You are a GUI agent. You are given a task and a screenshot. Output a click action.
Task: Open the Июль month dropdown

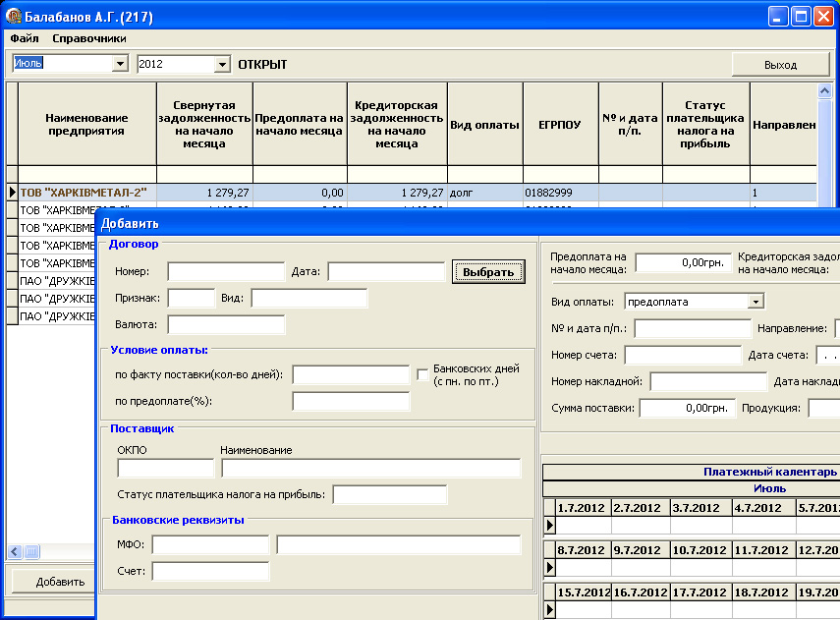point(121,64)
